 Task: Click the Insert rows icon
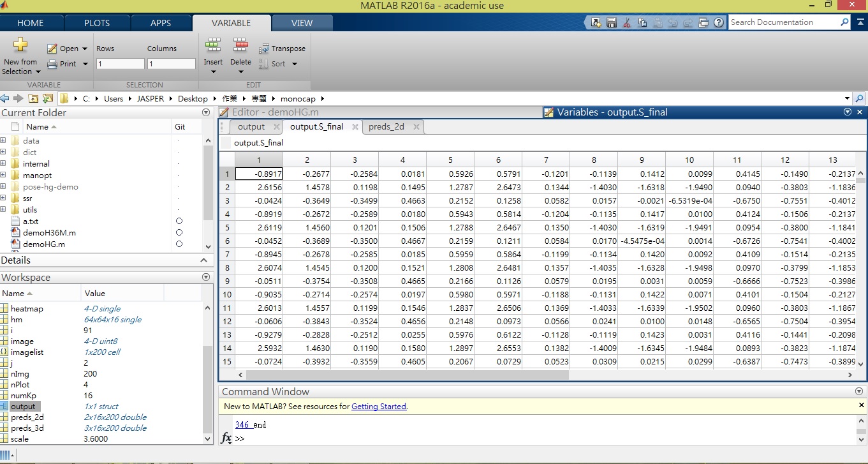213,45
